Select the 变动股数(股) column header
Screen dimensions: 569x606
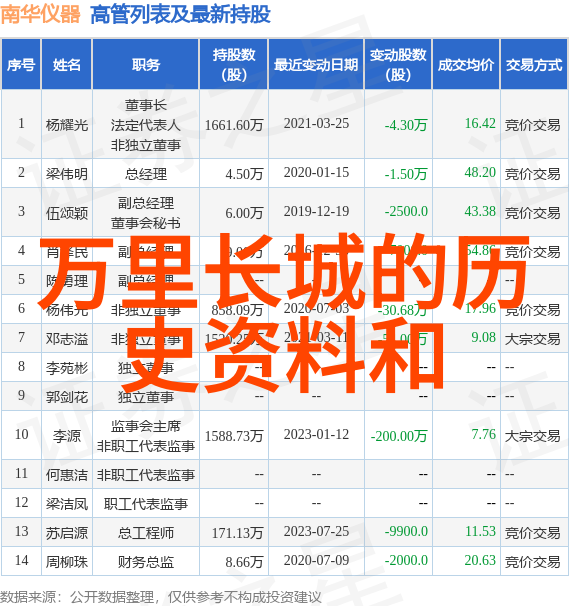pyautogui.click(x=398, y=65)
